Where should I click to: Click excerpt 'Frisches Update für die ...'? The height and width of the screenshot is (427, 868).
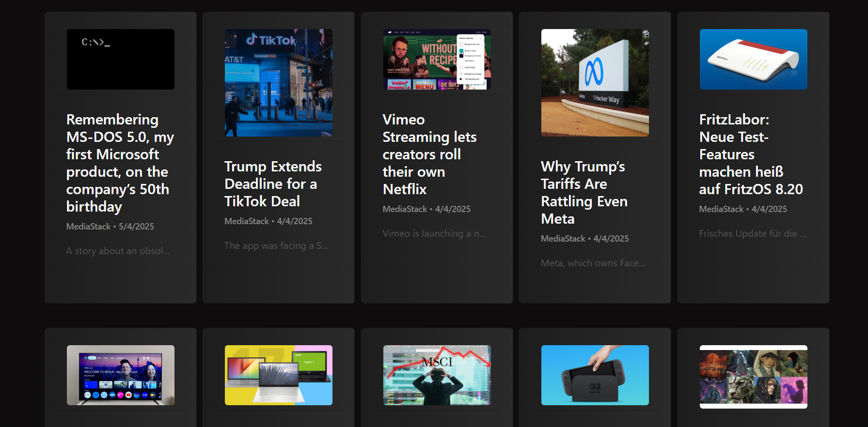pos(753,234)
